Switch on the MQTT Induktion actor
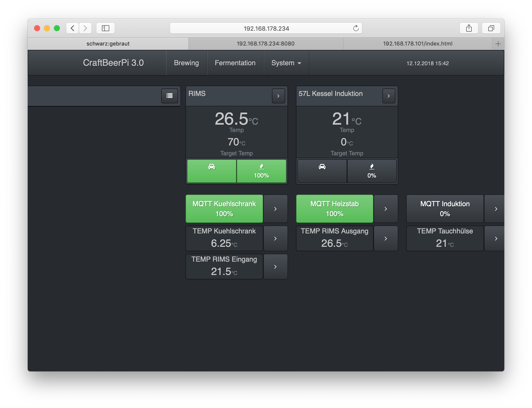Screen dimensions: 532x408 (x=445, y=209)
